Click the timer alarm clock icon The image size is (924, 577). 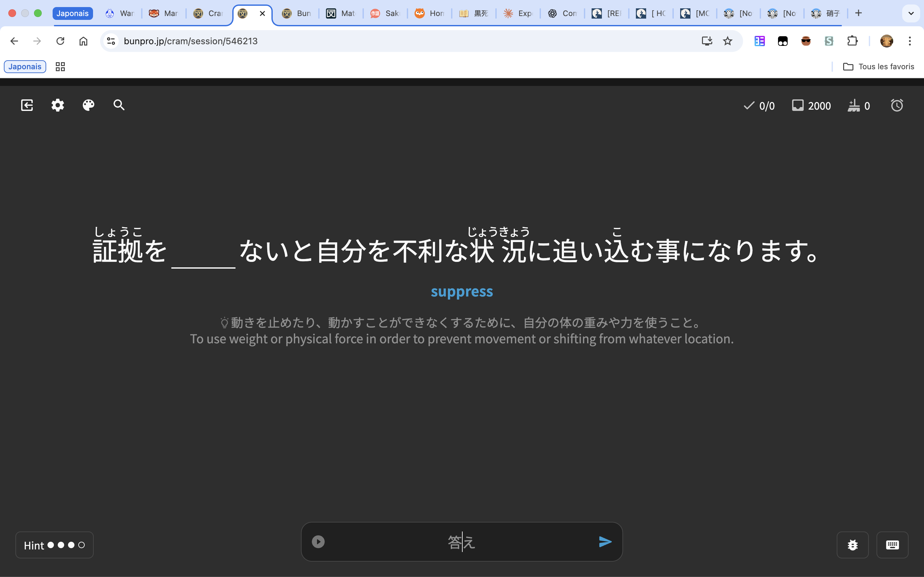897,105
